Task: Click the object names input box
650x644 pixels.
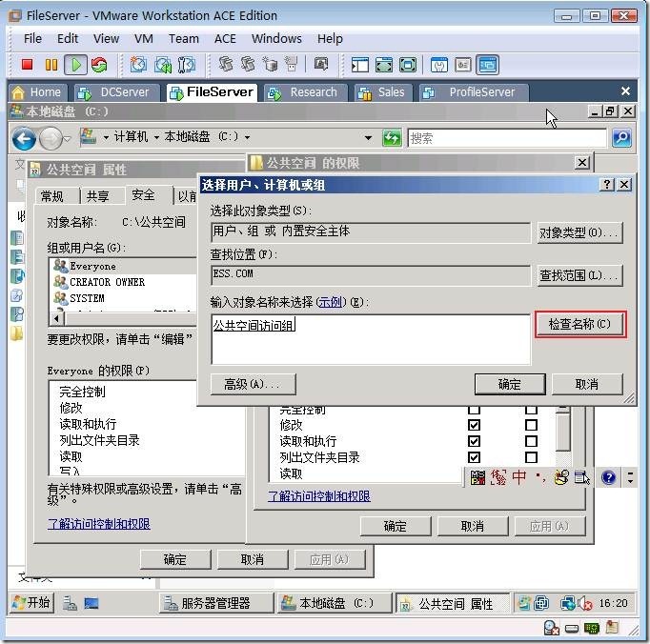Action: tap(371, 339)
